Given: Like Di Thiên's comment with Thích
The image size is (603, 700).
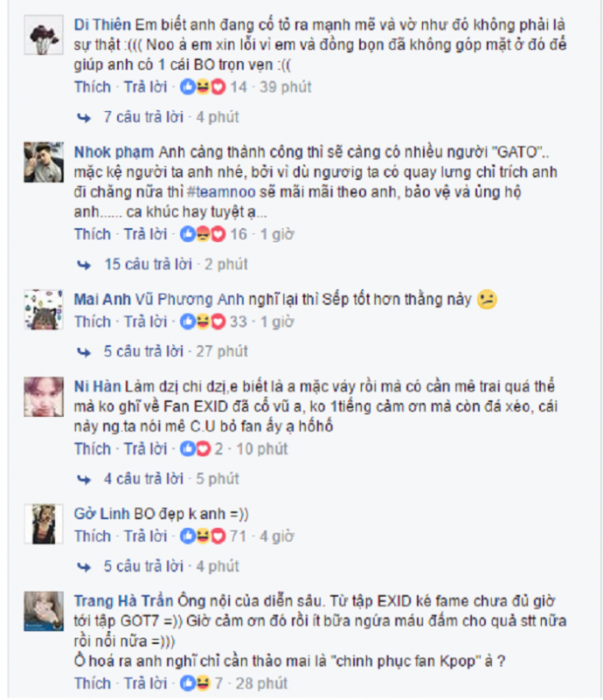Looking at the screenshot, I should 93,87.
